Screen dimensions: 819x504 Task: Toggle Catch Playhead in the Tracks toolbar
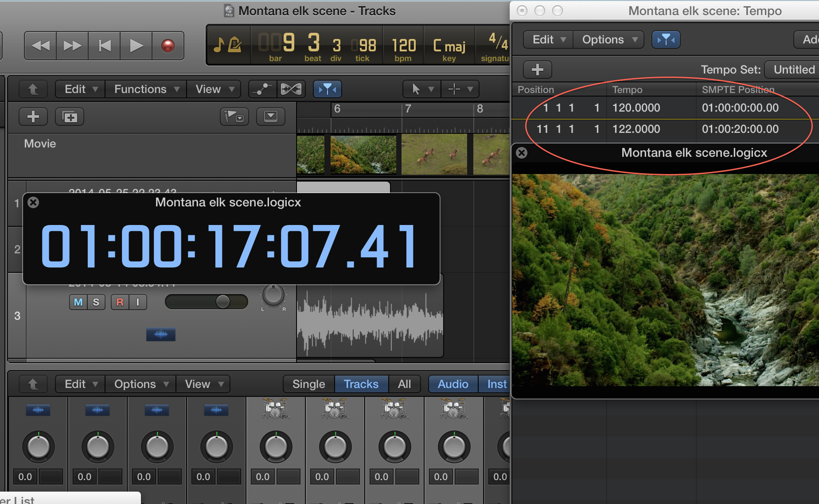point(328,89)
